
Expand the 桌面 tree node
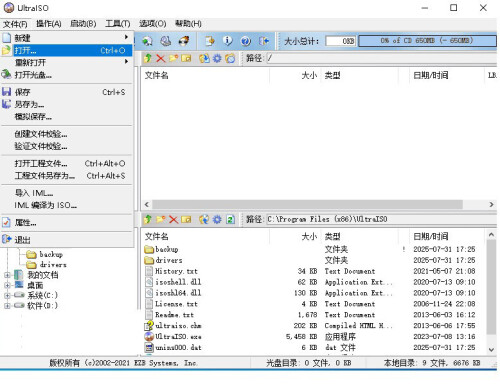click(x=7, y=285)
